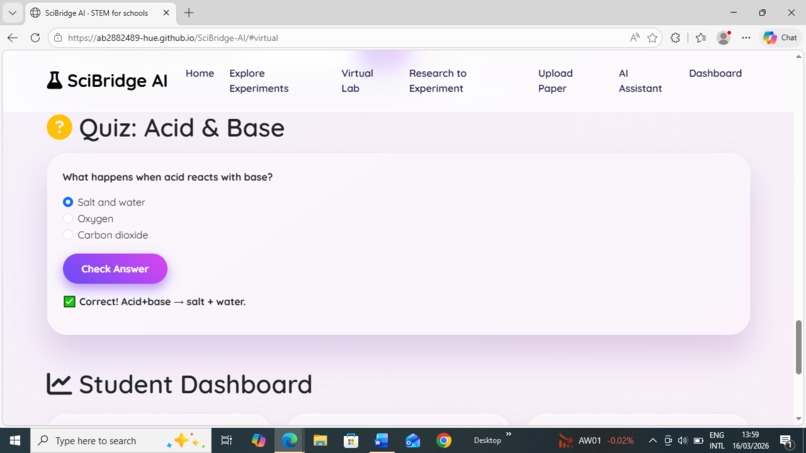
Task: Add page to favorites star icon
Action: (652, 38)
